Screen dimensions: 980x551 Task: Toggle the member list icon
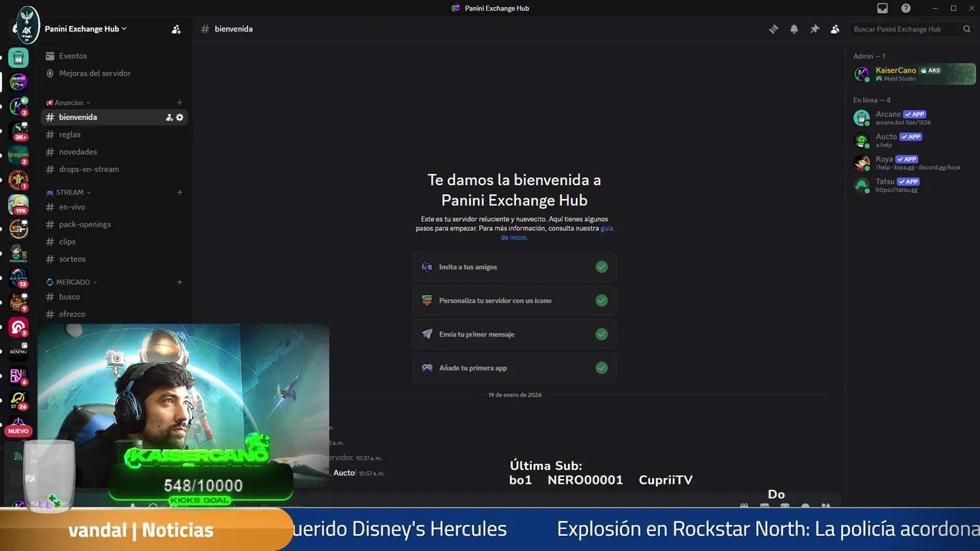(835, 29)
